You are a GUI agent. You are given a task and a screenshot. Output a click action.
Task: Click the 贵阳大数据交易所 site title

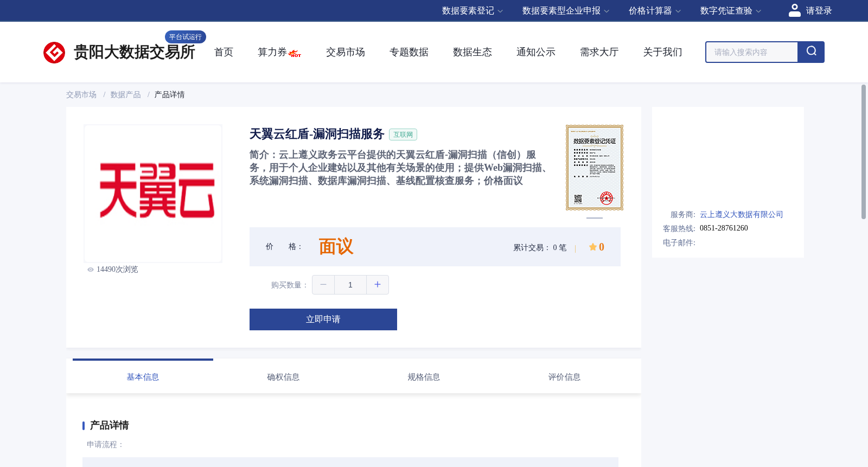[x=135, y=52]
